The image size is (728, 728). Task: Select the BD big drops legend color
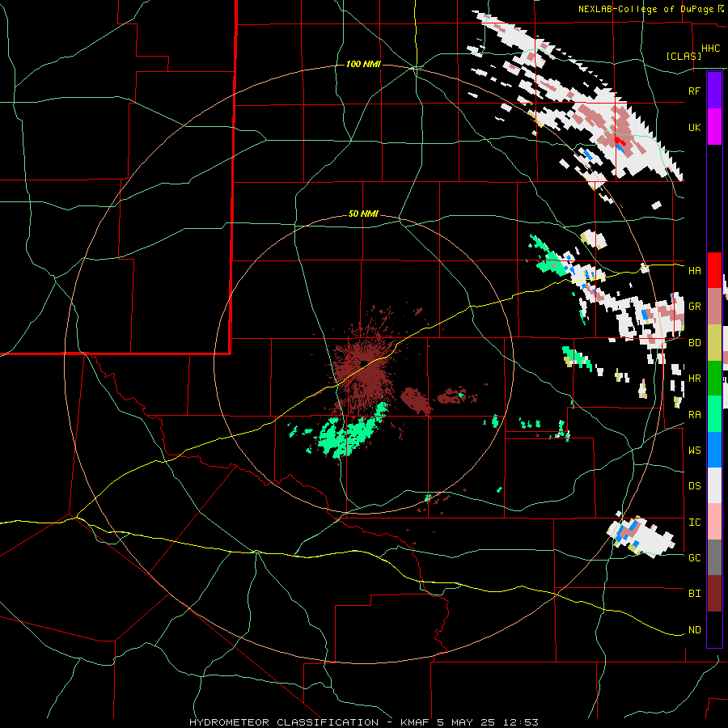714,343
